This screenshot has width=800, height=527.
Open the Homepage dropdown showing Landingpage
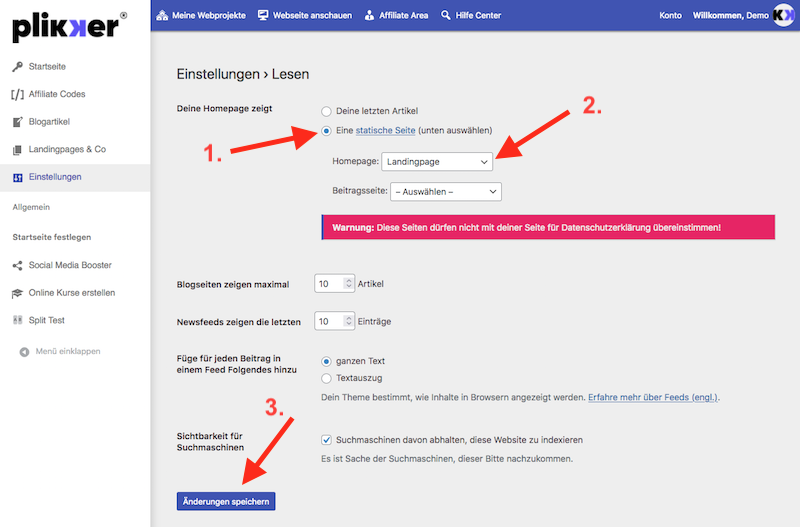click(437, 162)
